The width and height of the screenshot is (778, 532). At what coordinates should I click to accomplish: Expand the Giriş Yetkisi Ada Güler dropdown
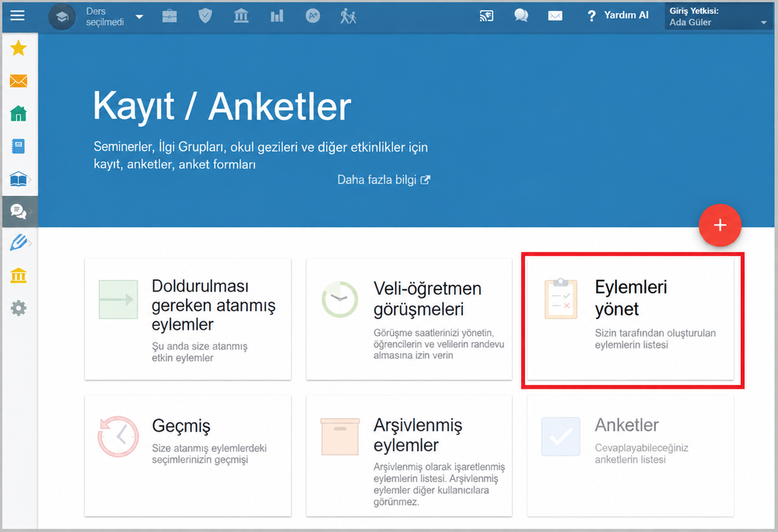click(x=717, y=16)
